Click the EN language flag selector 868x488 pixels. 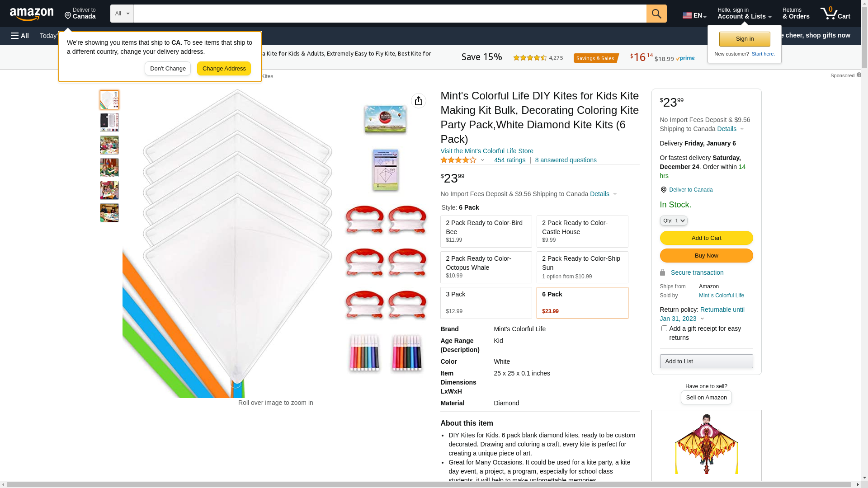694,15
